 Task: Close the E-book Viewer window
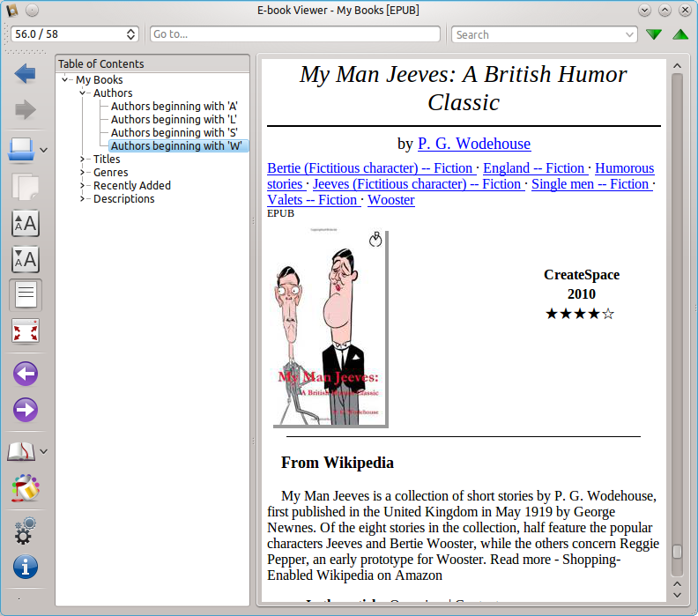(x=685, y=10)
